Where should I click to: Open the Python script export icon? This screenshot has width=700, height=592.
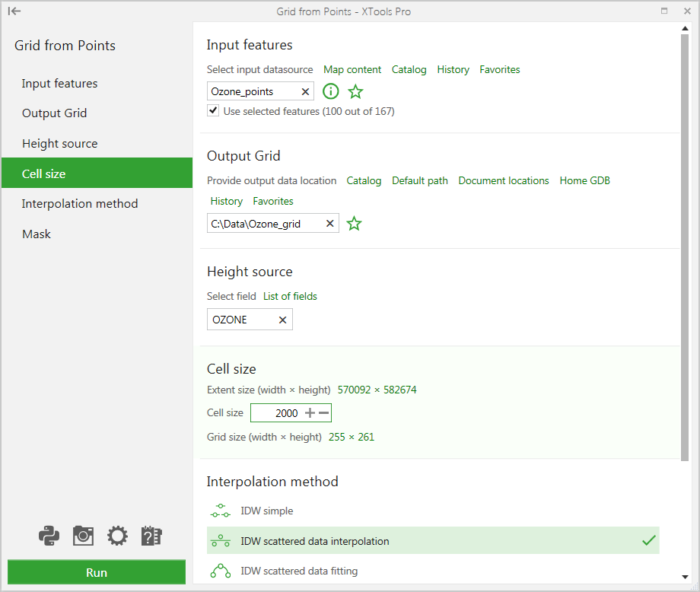49,535
